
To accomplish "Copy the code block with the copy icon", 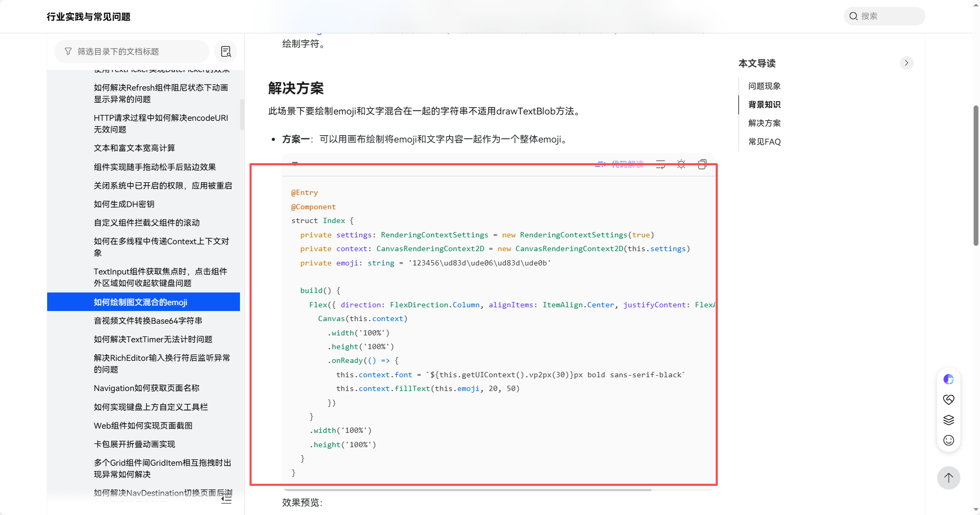I will [x=702, y=164].
